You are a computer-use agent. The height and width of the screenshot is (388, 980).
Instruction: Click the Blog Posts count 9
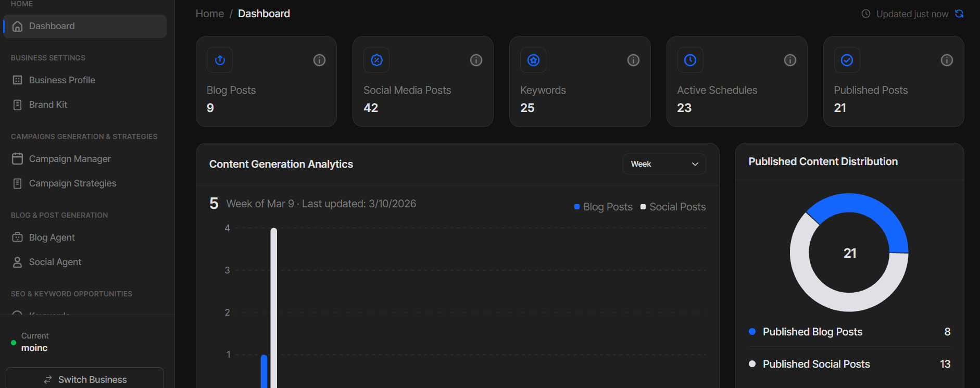[x=210, y=108]
